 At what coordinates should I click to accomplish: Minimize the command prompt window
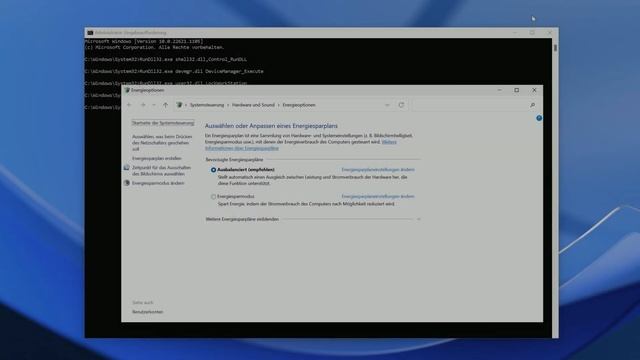pyautogui.click(x=514, y=33)
